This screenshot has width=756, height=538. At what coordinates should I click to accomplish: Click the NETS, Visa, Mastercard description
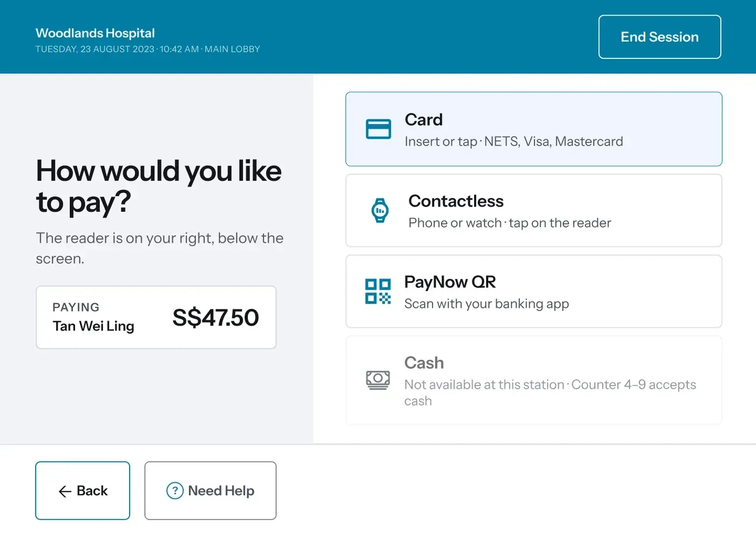click(553, 142)
